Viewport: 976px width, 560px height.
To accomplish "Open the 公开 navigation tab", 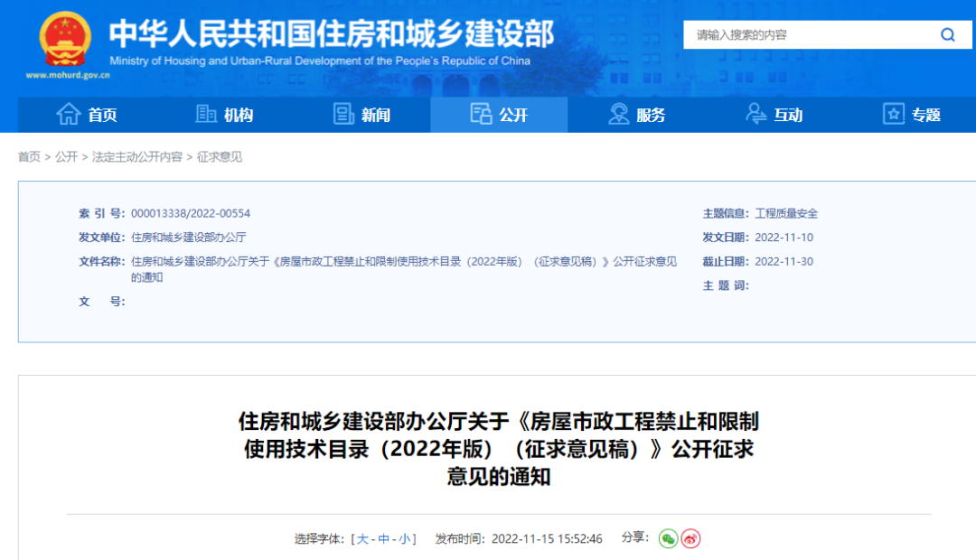I will (x=499, y=115).
